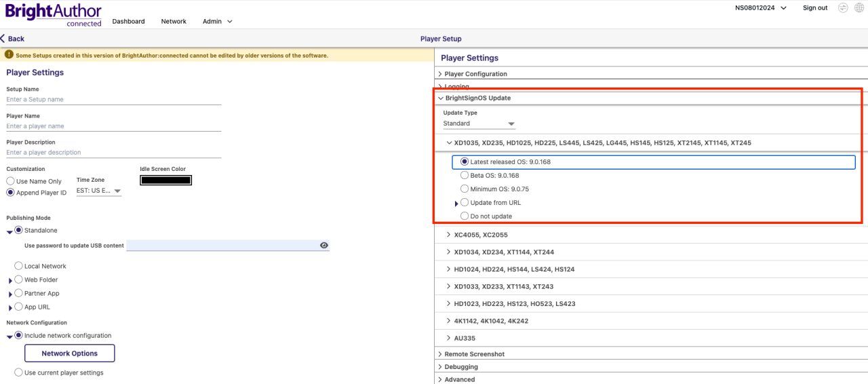Choose Use Name Only customization
This screenshot has width=868, height=384.
point(10,181)
